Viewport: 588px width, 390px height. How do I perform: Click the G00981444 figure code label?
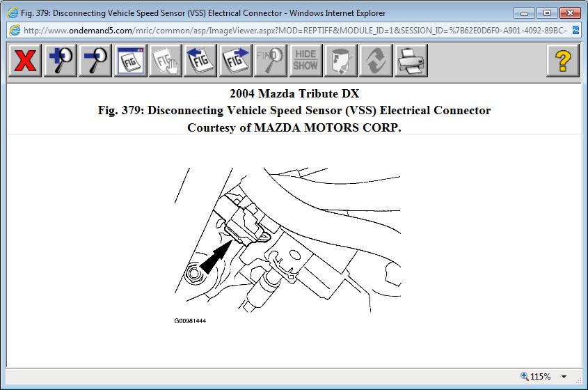(190, 321)
